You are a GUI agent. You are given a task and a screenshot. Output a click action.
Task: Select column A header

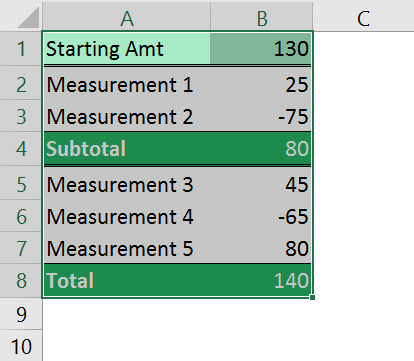(127, 16)
